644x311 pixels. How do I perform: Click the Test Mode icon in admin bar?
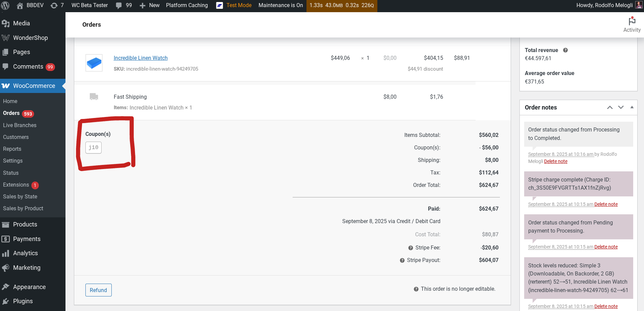(x=219, y=5)
